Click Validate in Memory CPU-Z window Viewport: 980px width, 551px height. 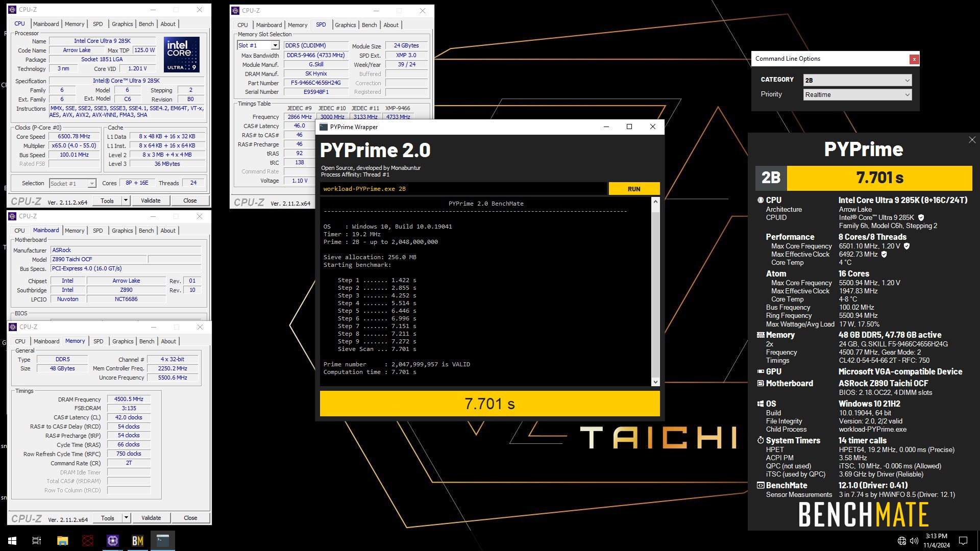point(151,518)
